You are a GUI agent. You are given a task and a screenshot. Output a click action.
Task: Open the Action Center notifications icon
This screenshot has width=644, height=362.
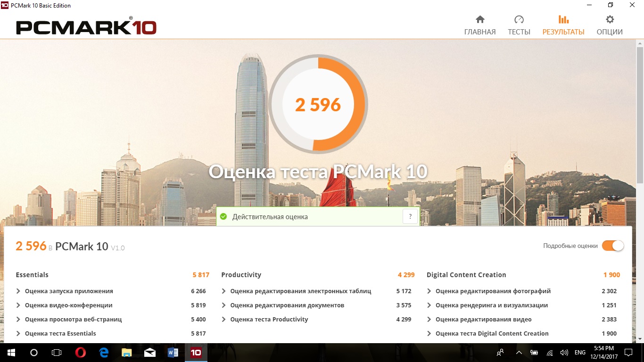tap(628, 353)
